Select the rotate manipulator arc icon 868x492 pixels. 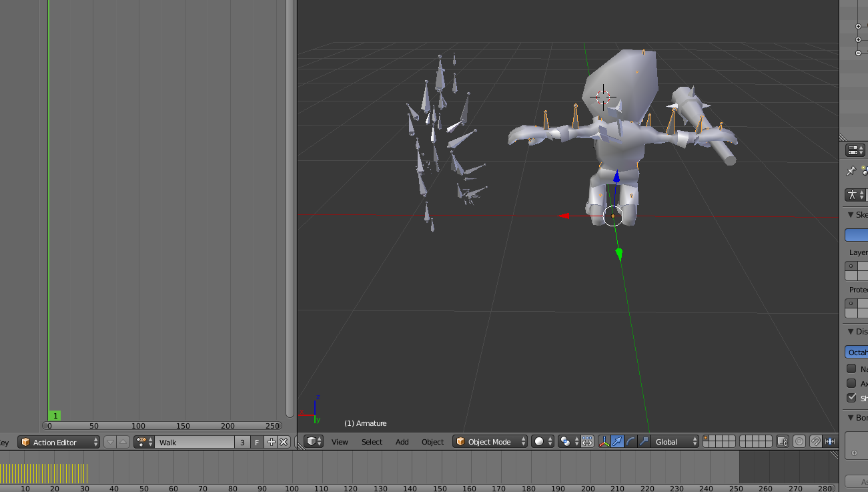pyautogui.click(x=630, y=441)
